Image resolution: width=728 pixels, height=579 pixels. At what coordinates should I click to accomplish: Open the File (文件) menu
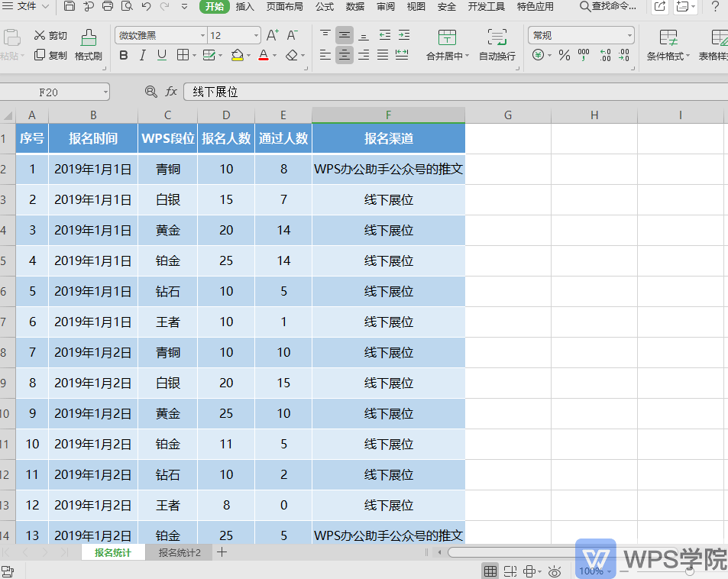point(26,6)
